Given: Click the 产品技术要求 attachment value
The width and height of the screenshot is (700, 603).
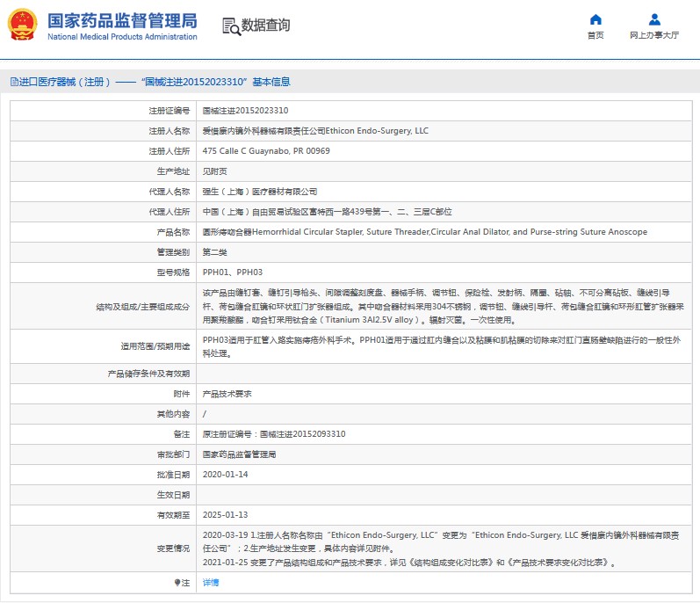Looking at the screenshot, I should point(227,394).
